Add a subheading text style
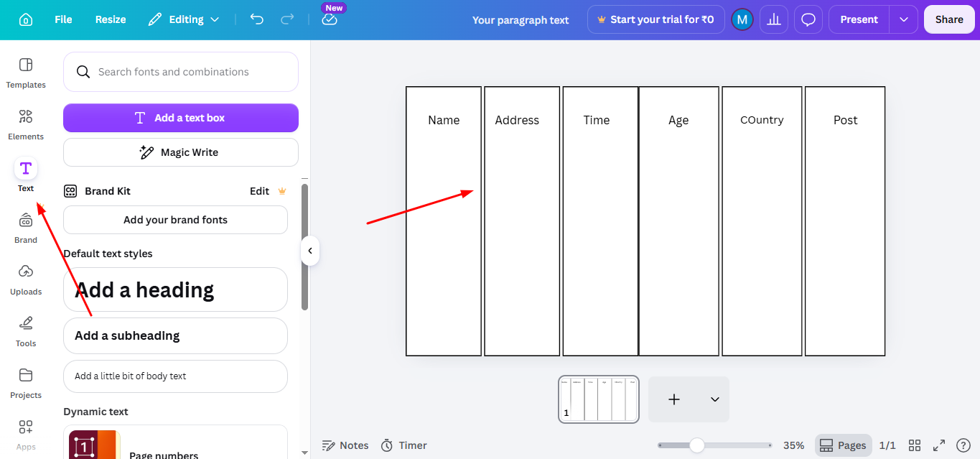Viewport: 980px width, 459px height. [x=175, y=335]
